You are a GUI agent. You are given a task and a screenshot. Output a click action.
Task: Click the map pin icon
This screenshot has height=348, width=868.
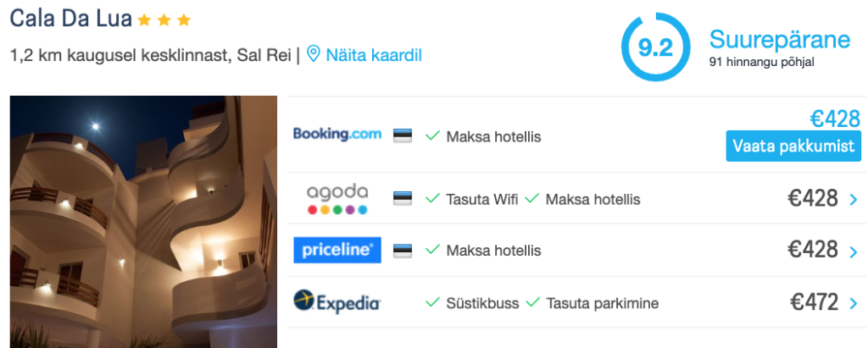point(314,55)
